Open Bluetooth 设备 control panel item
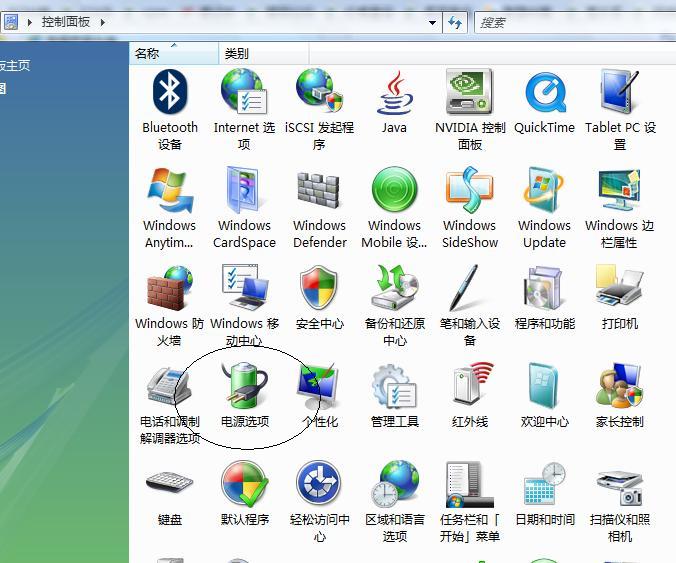The height and width of the screenshot is (563, 676). point(170,91)
